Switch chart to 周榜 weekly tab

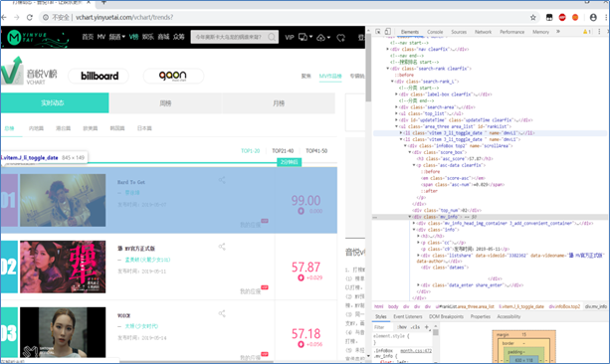165,103
